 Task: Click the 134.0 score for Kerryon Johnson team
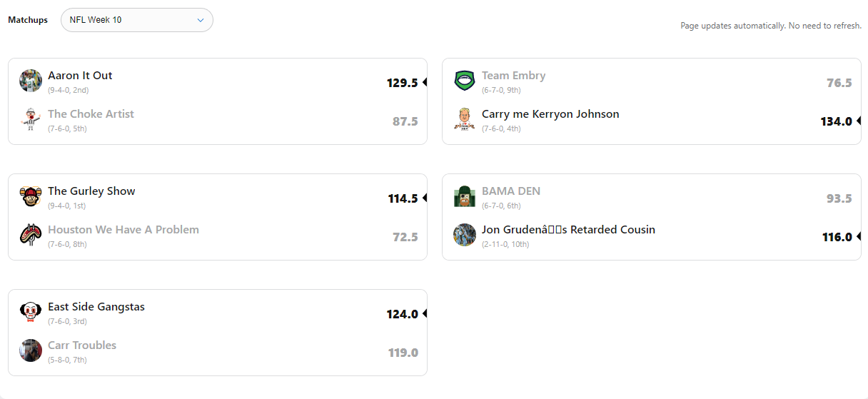pyautogui.click(x=836, y=121)
